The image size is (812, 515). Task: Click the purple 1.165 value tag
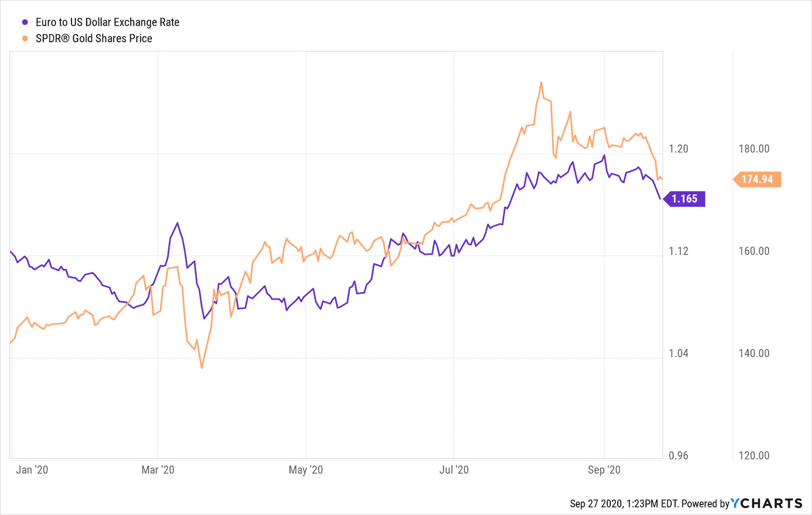click(685, 199)
